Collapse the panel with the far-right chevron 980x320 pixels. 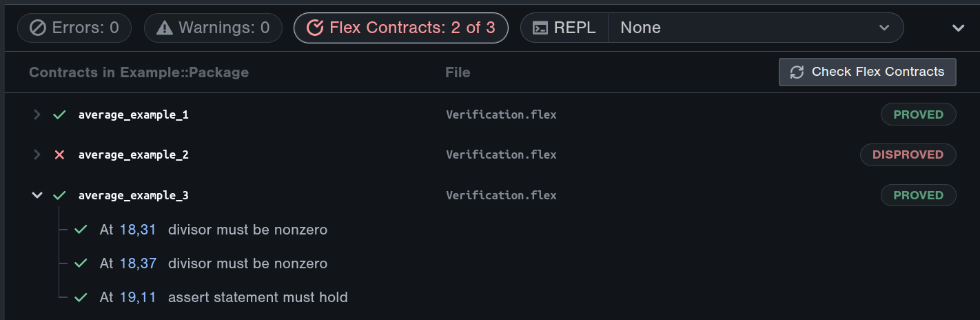coord(958,28)
